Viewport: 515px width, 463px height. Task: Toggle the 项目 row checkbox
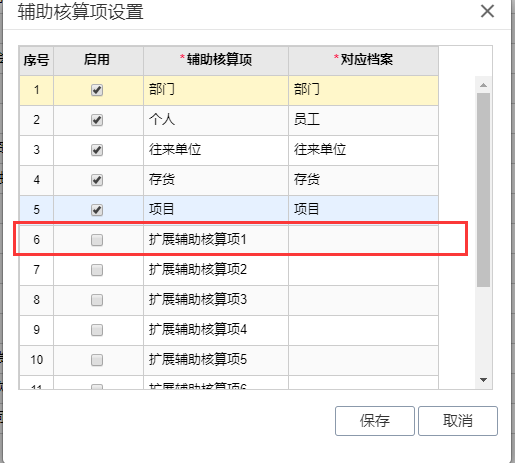click(x=97, y=210)
